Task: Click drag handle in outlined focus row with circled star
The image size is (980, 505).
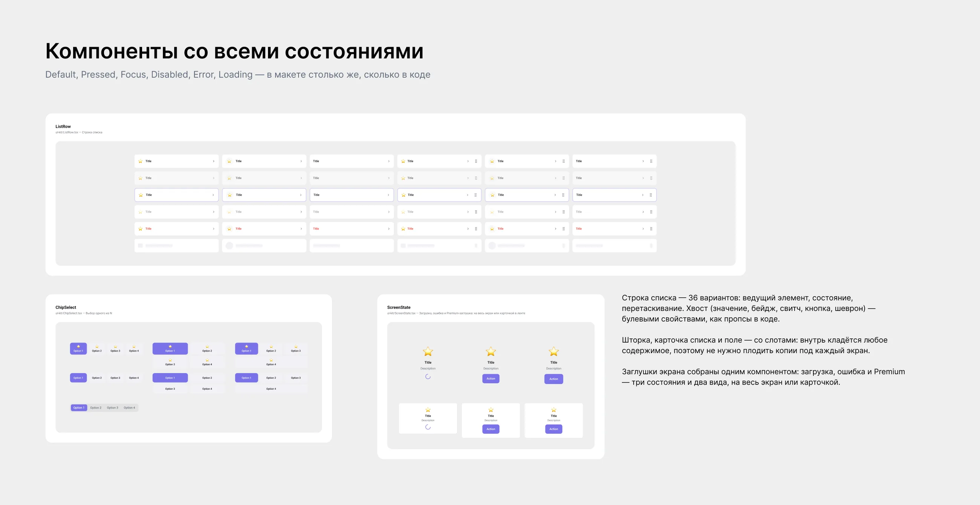Action: pos(563,195)
